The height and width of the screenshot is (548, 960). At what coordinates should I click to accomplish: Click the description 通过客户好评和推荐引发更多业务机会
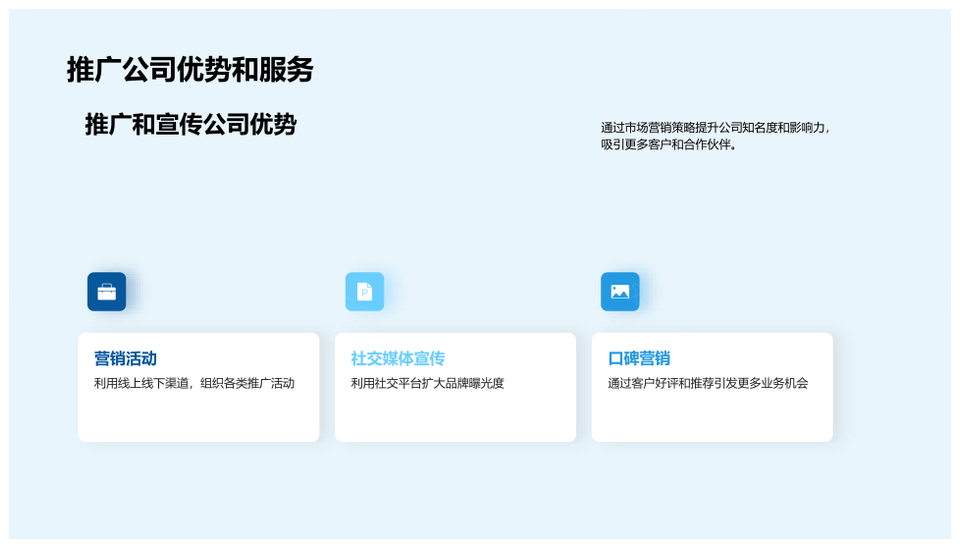click(x=707, y=383)
